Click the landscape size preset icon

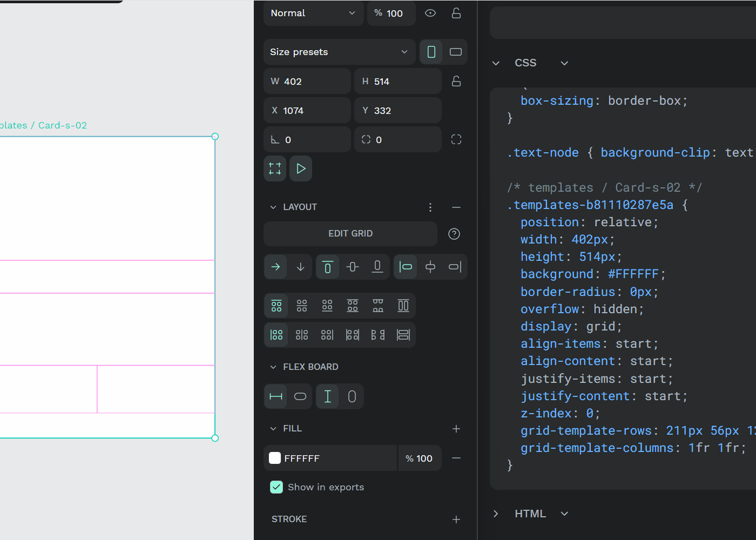(455, 52)
